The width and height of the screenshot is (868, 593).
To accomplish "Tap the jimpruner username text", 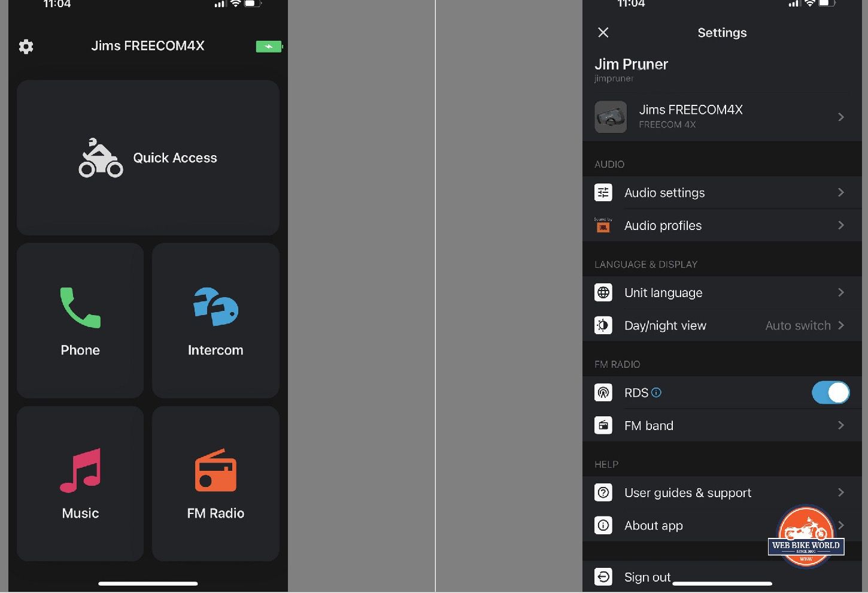I will point(614,78).
